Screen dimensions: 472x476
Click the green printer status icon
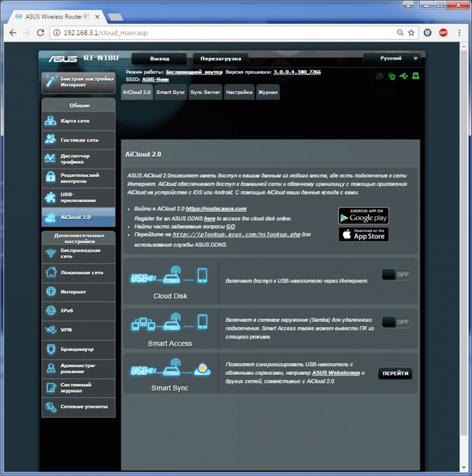[x=416, y=76]
